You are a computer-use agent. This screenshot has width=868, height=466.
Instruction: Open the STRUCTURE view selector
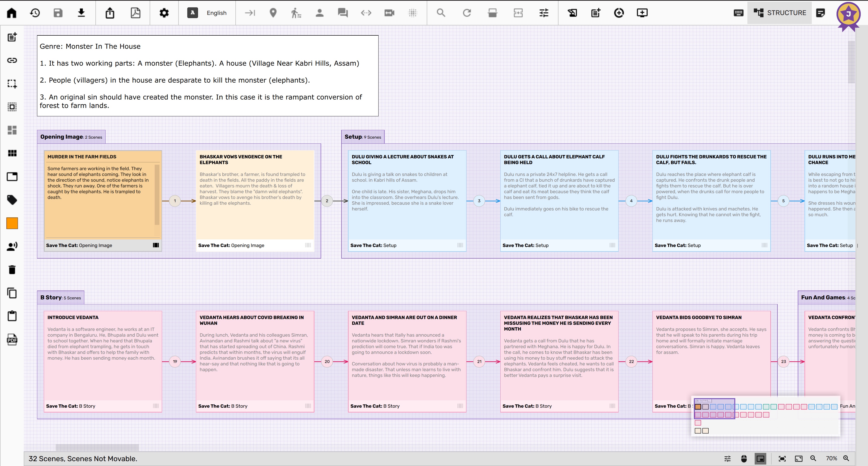point(779,13)
